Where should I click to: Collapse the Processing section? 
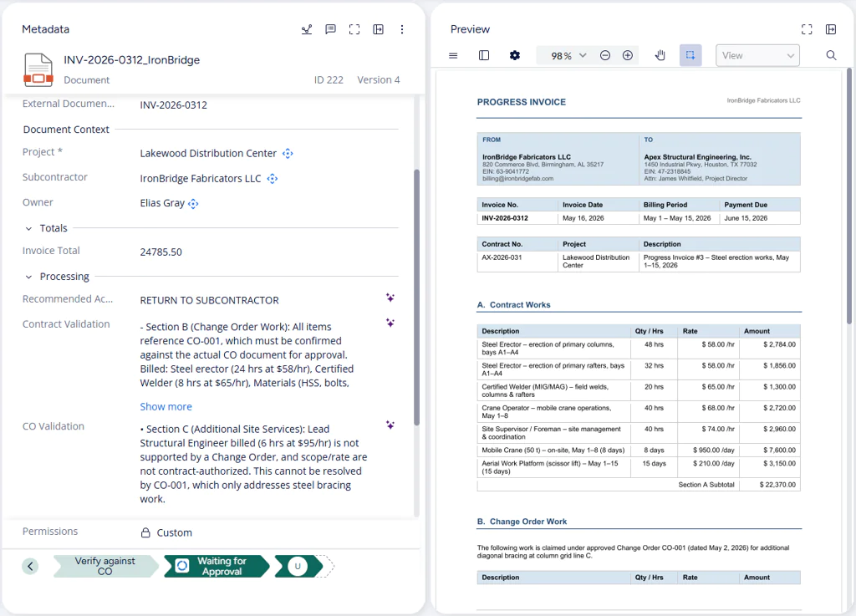click(x=29, y=277)
